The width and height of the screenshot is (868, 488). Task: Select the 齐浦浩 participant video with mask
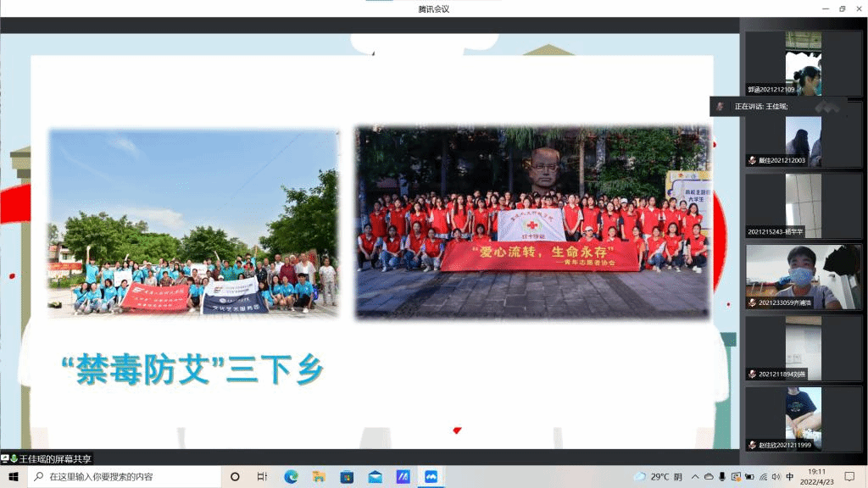(803, 277)
